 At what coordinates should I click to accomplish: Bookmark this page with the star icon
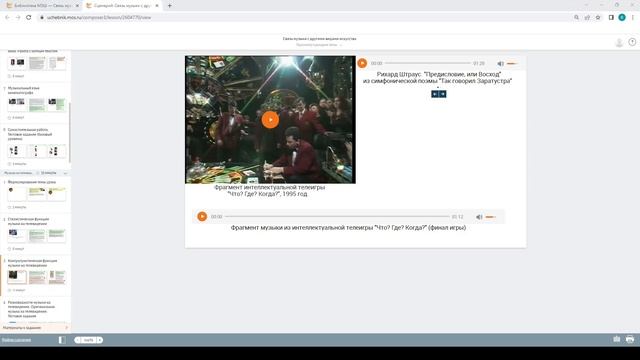click(x=598, y=18)
